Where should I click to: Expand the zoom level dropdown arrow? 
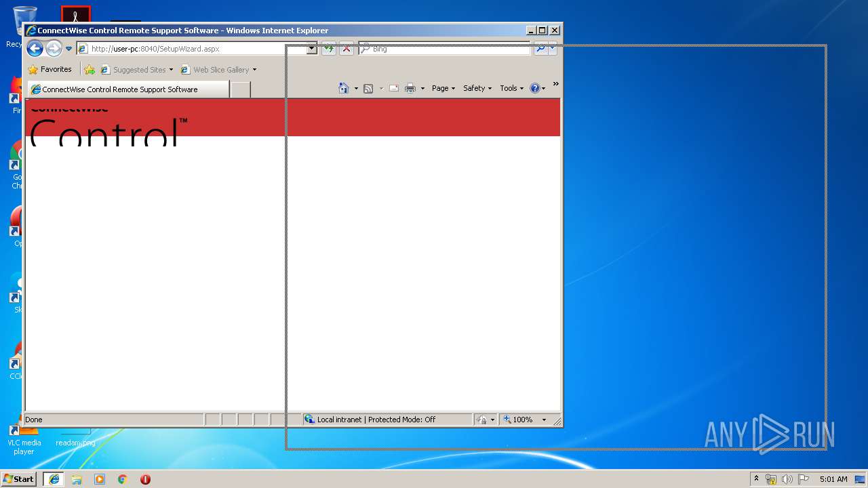pos(544,420)
